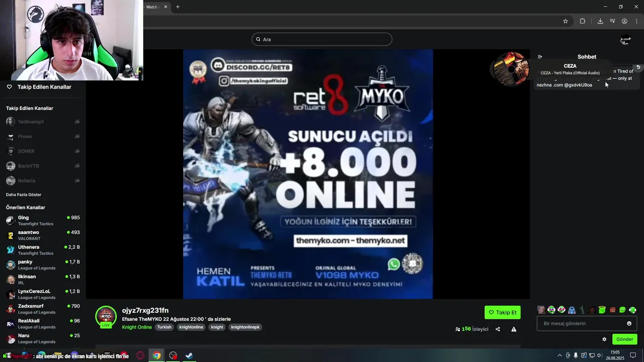
Task: Open the Chrome three-dot menu
Action: coord(636,21)
